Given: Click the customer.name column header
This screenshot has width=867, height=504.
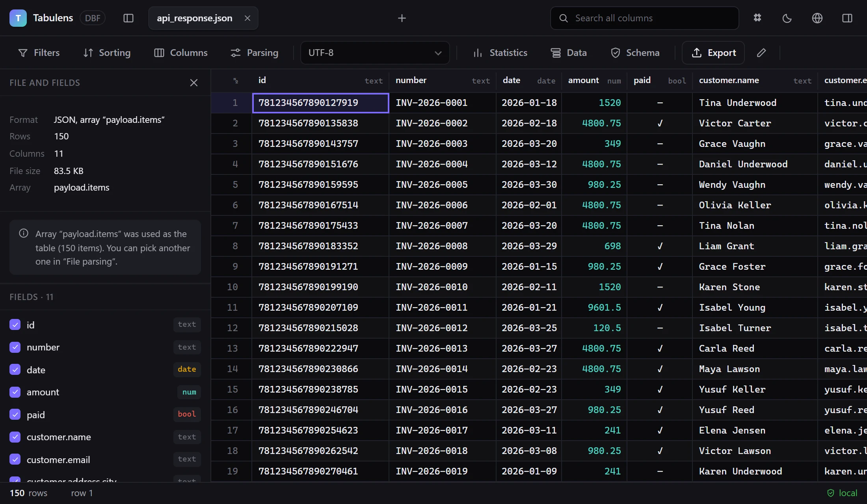Looking at the screenshot, I should pos(755,81).
